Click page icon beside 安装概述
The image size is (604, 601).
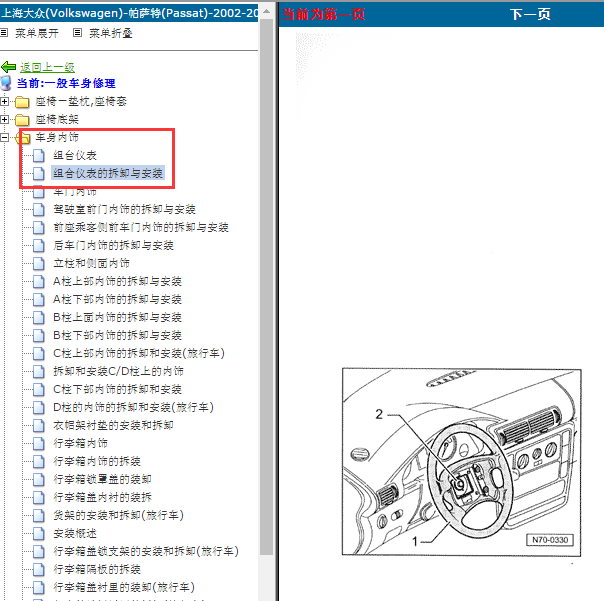(39, 534)
